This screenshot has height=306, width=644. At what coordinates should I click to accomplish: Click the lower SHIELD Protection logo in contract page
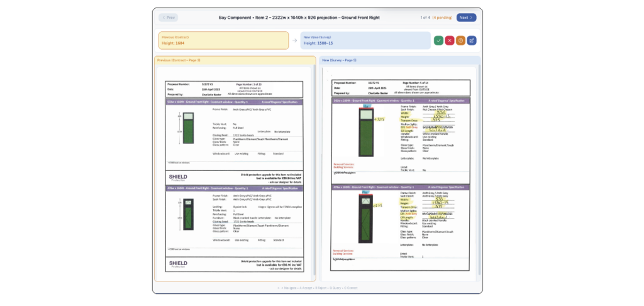click(178, 264)
